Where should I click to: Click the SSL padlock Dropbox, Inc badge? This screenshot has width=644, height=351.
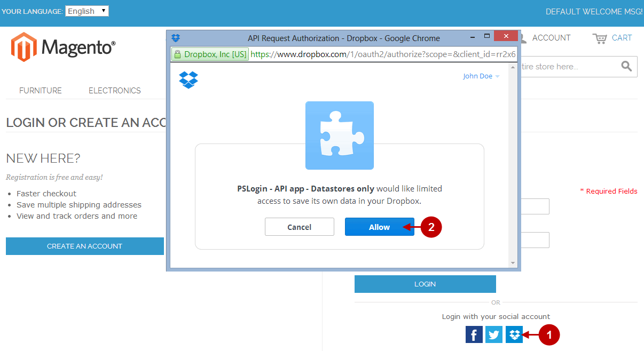click(210, 54)
